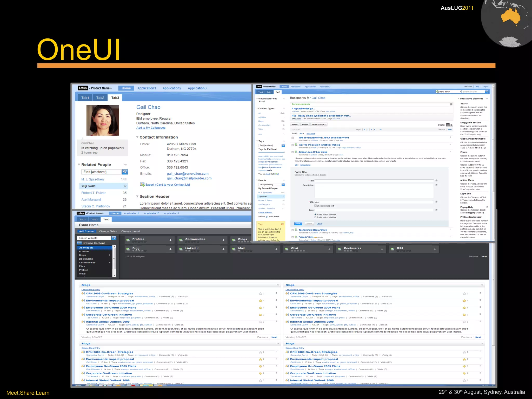Close the yellow Tips info box
This screenshot has height=399, width=532.
(282, 224)
